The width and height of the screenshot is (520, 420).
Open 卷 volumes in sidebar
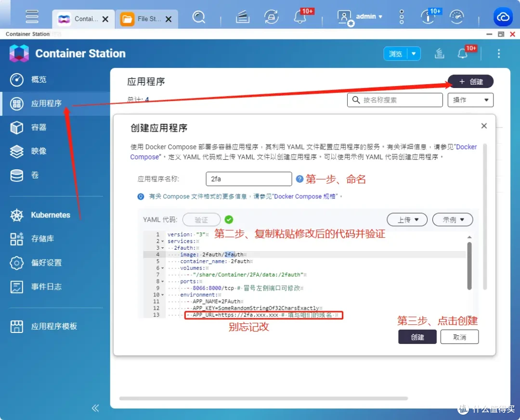pos(55,175)
